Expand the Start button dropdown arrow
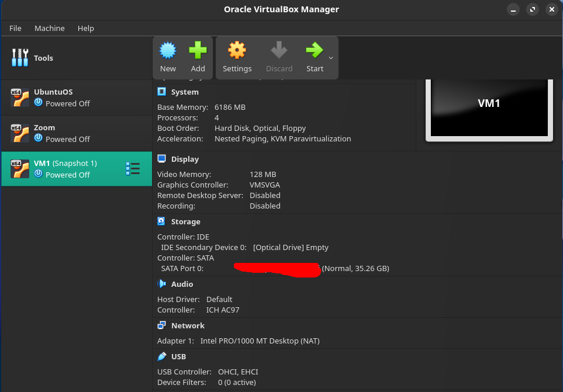The width and height of the screenshot is (563, 392). tap(331, 58)
